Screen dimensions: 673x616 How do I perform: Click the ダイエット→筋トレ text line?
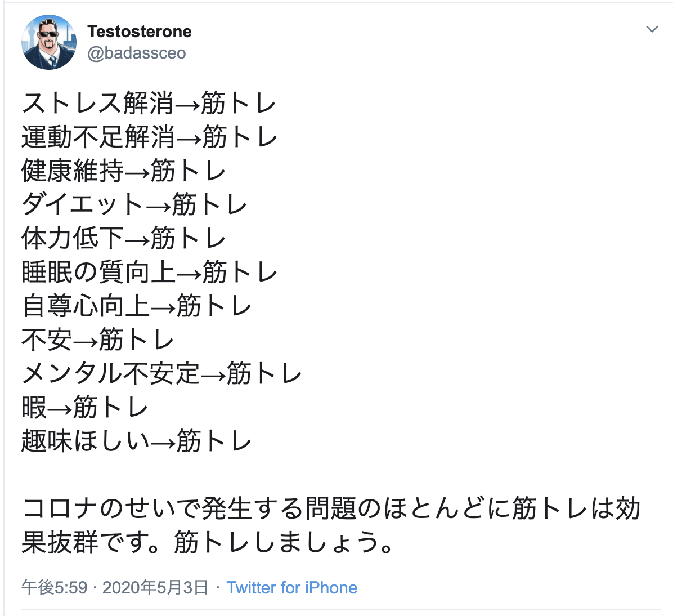pyautogui.click(x=134, y=204)
